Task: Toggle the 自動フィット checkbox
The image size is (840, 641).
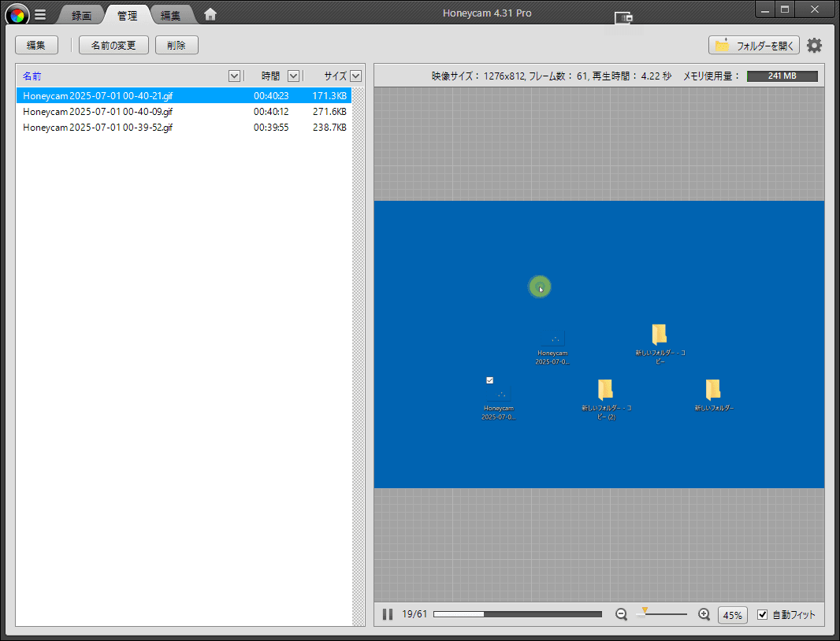Action: tap(762, 615)
